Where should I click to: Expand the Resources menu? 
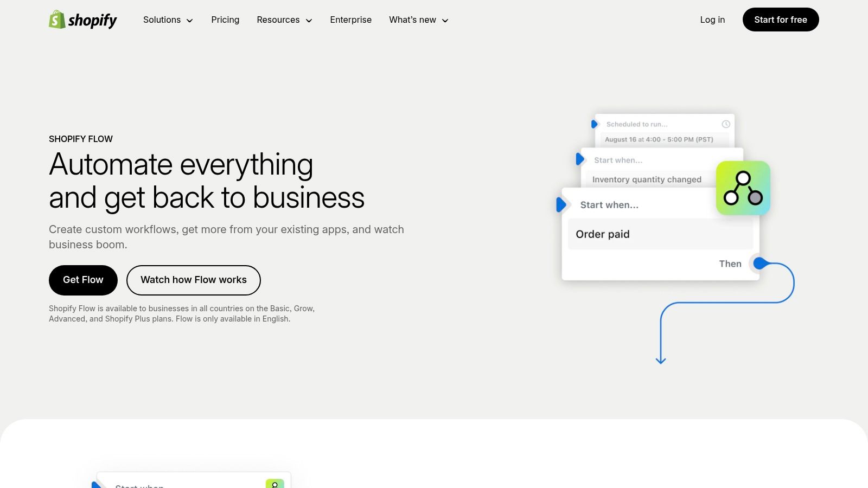[284, 20]
